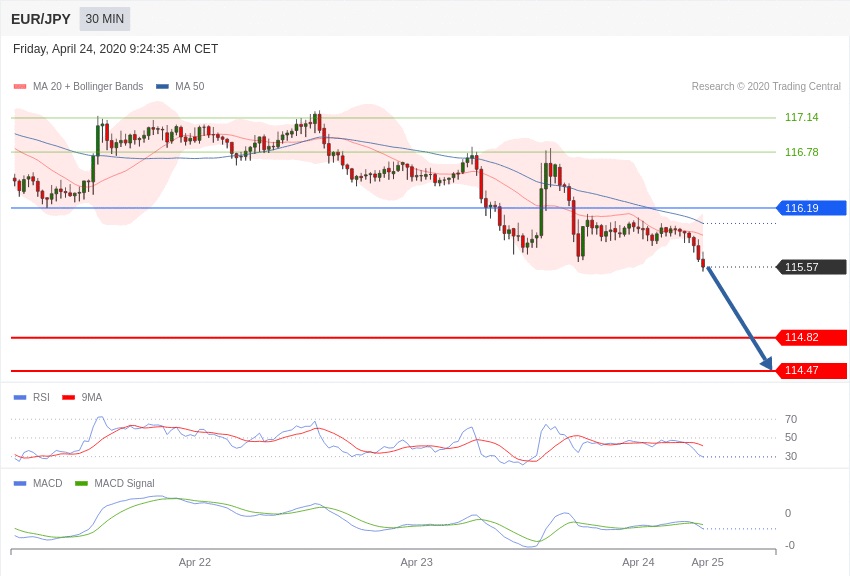Viewport: 850px width, 576px height.
Task: Click the 30 MIN timeframe badge
Action: pyautogui.click(x=105, y=19)
